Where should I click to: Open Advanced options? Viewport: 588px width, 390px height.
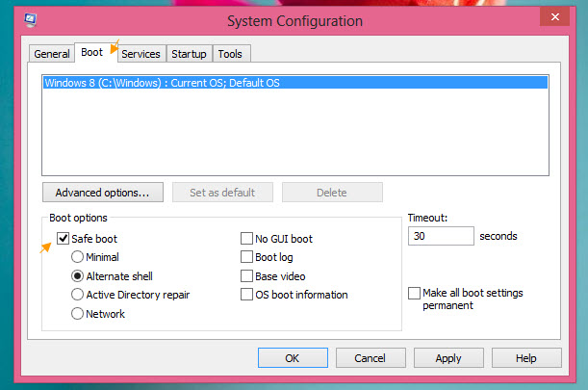(103, 193)
